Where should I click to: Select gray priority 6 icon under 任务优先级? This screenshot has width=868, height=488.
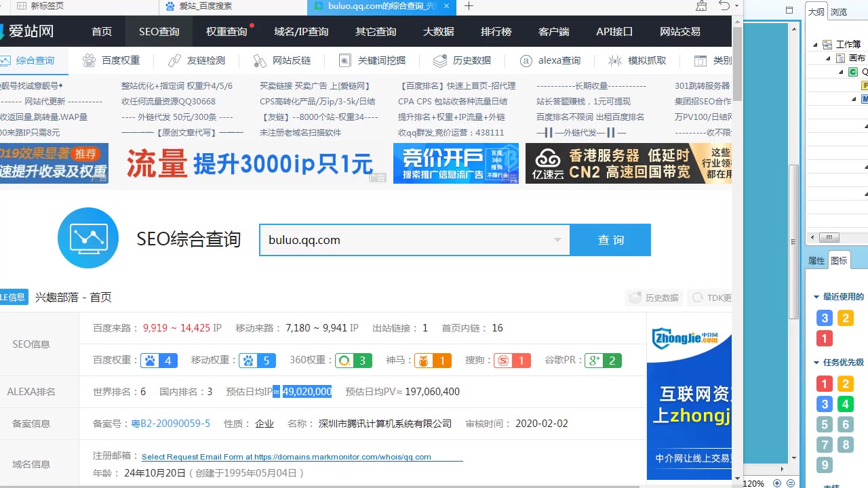845,425
